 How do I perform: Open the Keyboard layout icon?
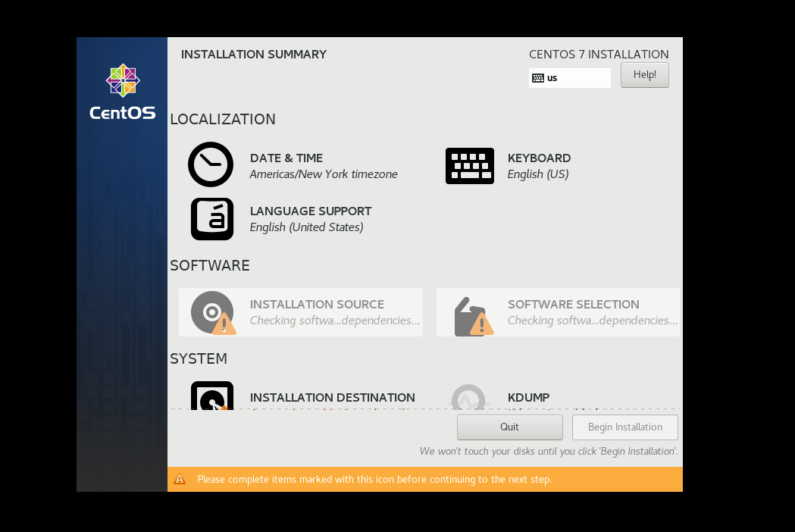pyautogui.click(x=469, y=166)
